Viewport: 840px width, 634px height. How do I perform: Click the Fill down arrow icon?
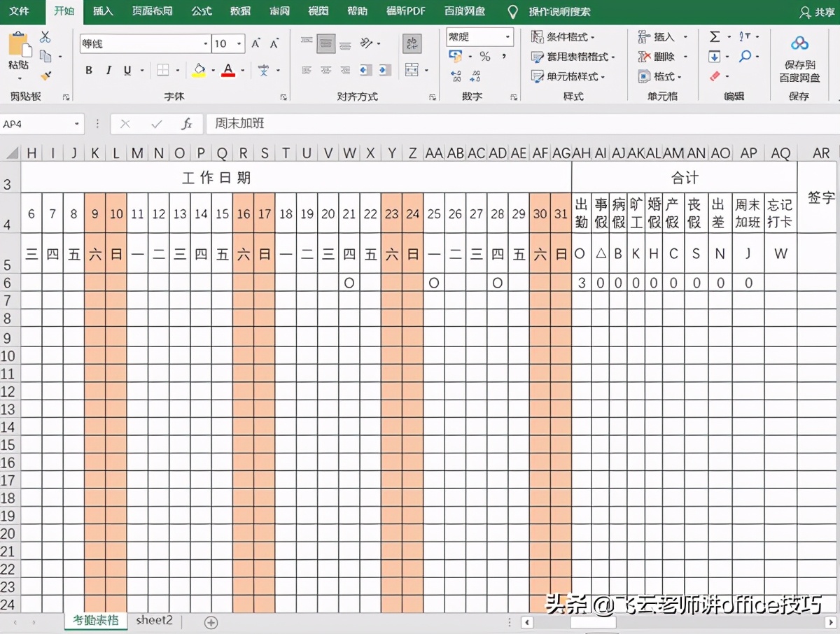pos(714,57)
